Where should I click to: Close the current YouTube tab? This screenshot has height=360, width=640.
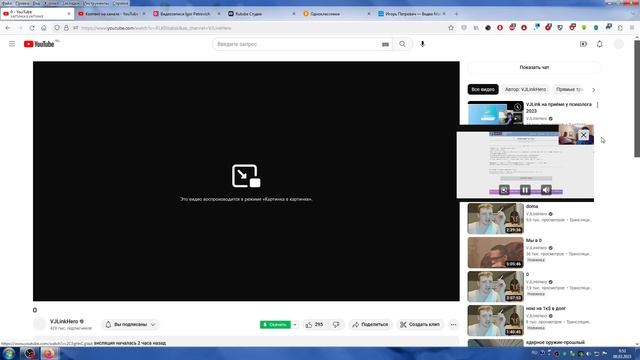click(x=69, y=14)
